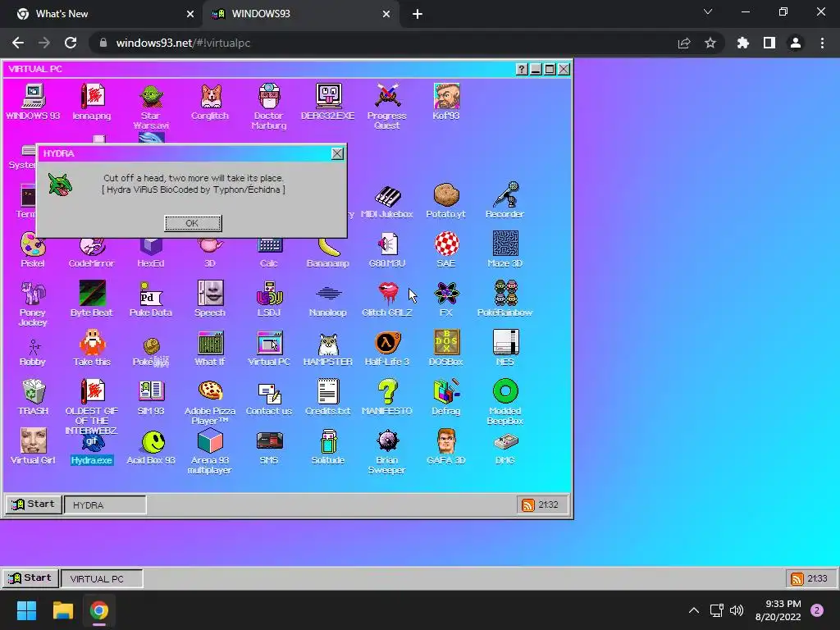Select VIRTUAL PC entry in outer taskbar
Viewport: 840px width, 630px height.
tap(102, 578)
